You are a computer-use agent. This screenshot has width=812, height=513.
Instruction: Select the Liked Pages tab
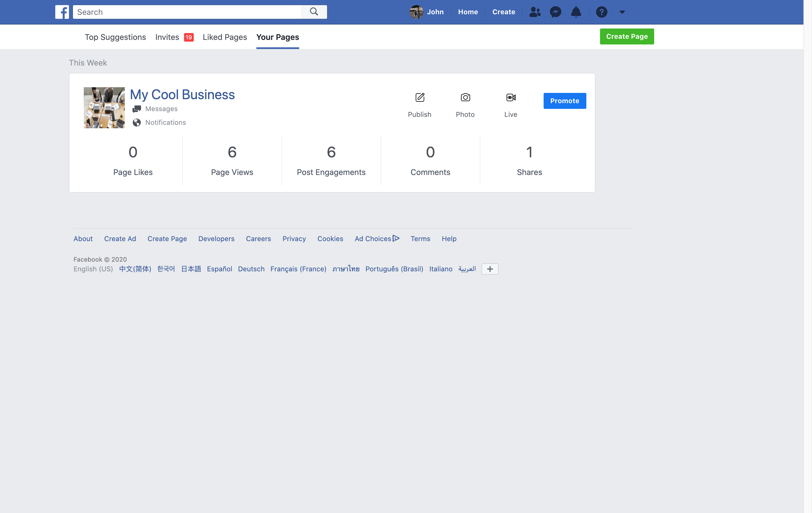coord(225,37)
